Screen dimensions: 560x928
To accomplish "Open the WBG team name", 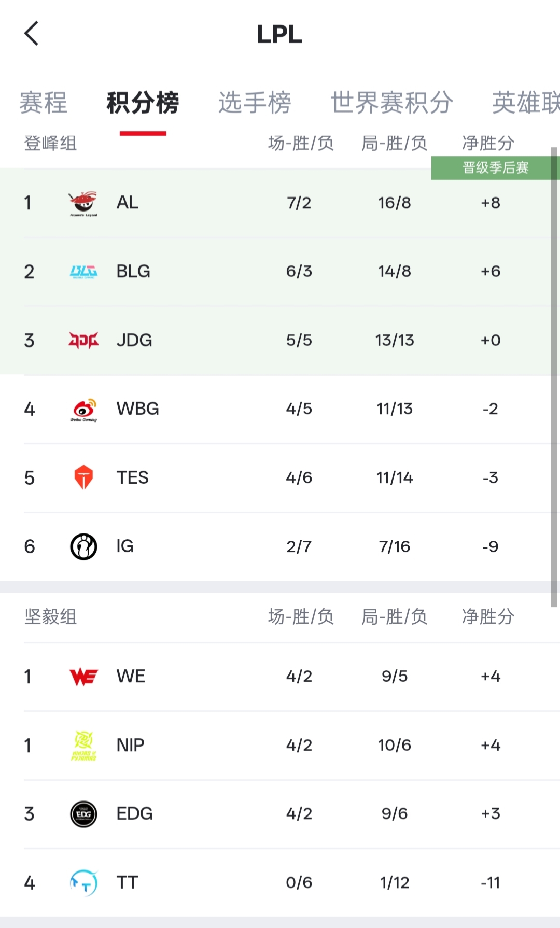I will [x=138, y=409].
